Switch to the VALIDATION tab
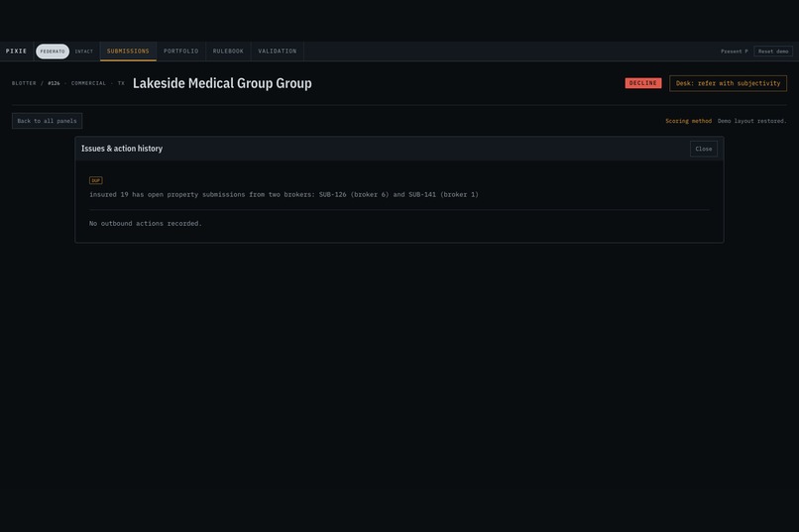 [278, 52]
